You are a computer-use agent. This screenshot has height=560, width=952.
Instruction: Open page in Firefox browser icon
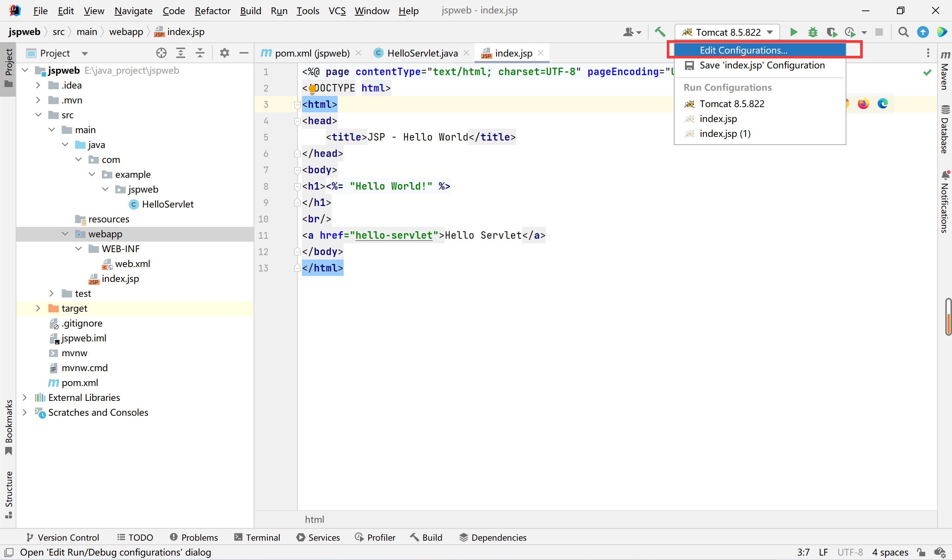[863, 103]
